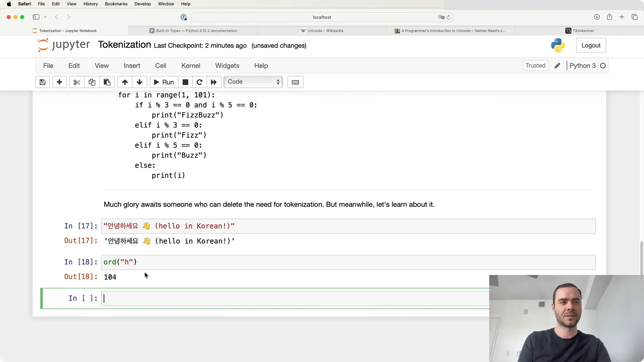Click the privacy report shield icon
The image size is (644, 362).
tap(184, 17)
